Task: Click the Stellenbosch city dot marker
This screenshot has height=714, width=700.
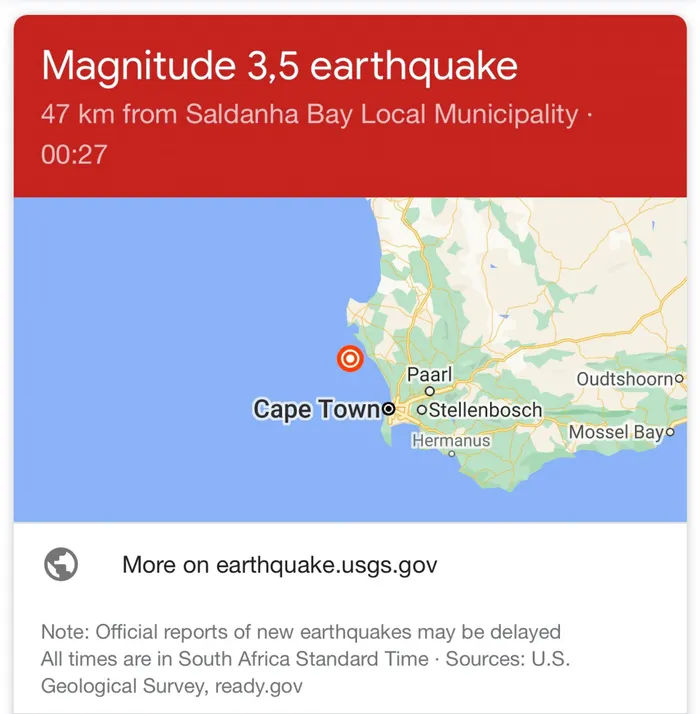Action: (422, 410)
